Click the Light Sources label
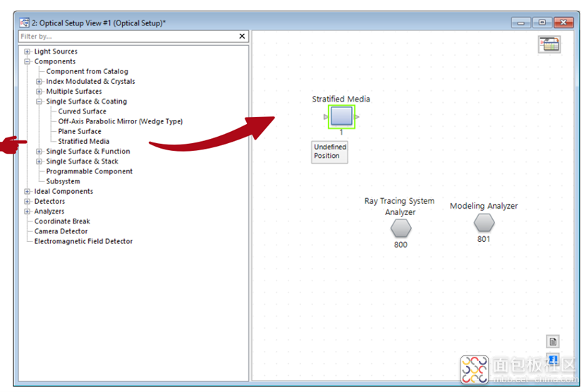586x392 pixels. pyautogui.click(x=56, y=51)
